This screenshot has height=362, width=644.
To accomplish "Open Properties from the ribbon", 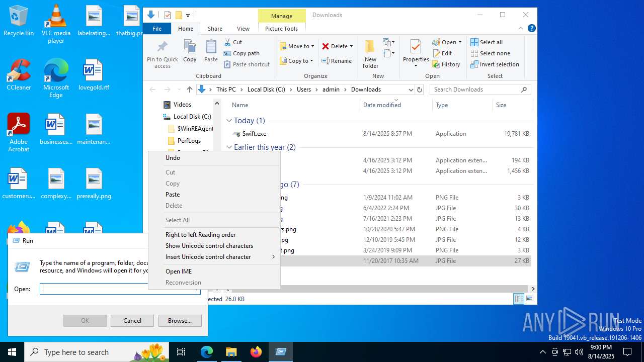I will pyautogui.click(x=416, y=54).
